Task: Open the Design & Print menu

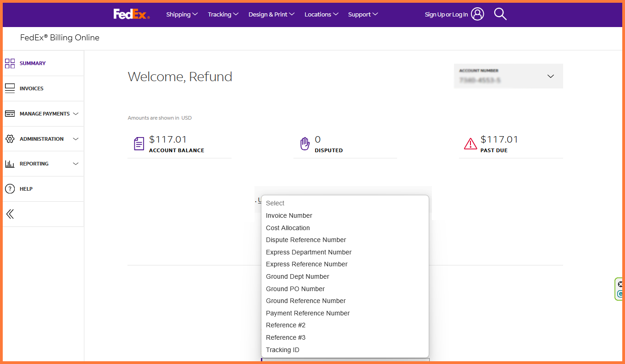Action: coord(271,14)
